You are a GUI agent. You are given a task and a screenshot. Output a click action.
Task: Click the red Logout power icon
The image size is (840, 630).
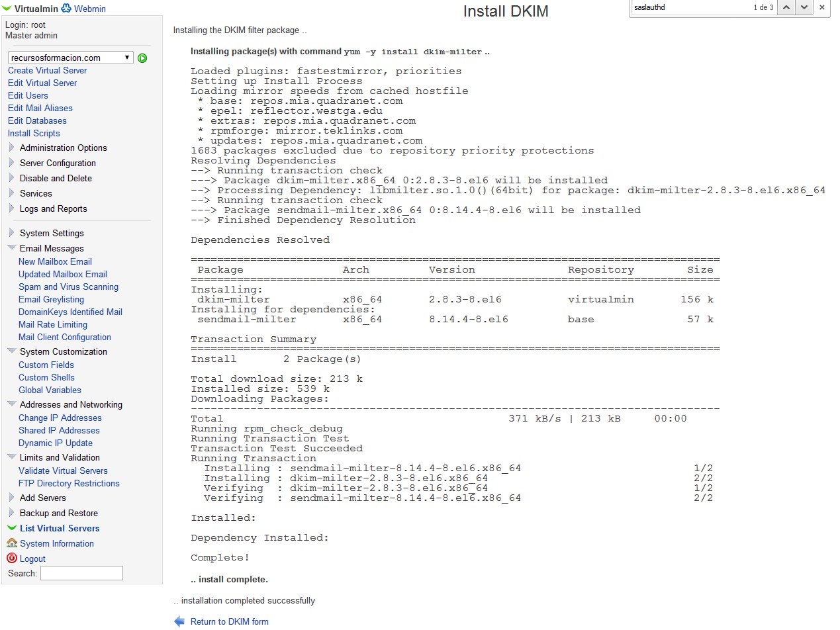click(12, 559)
